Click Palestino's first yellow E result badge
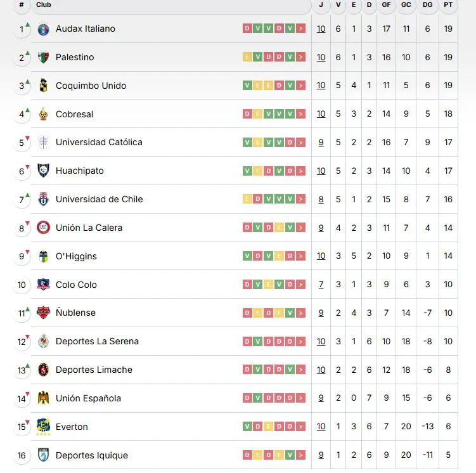Viewport: 476px width, 473px height. pos(247,57)
